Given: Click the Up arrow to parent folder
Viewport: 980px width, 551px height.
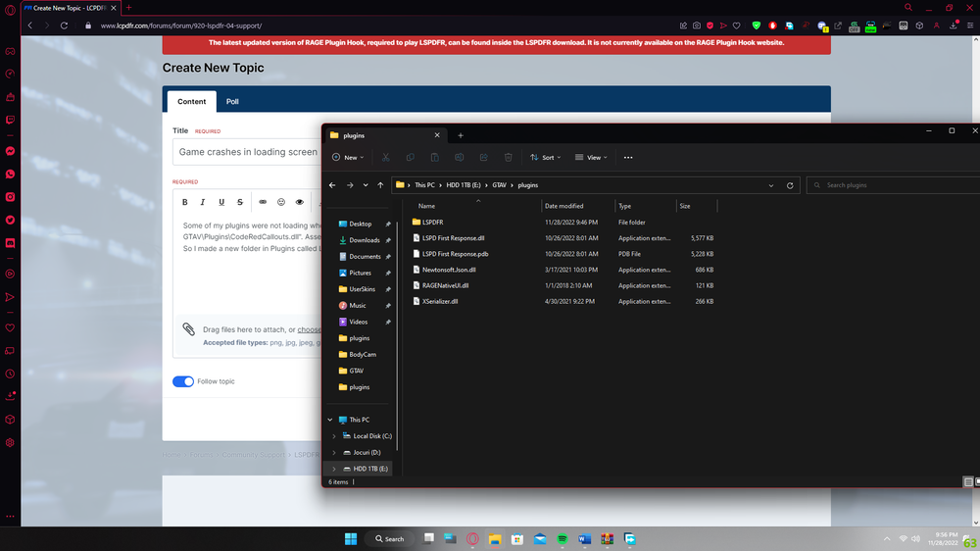Looking at the screenshot, I should click(x=380, y=184).
